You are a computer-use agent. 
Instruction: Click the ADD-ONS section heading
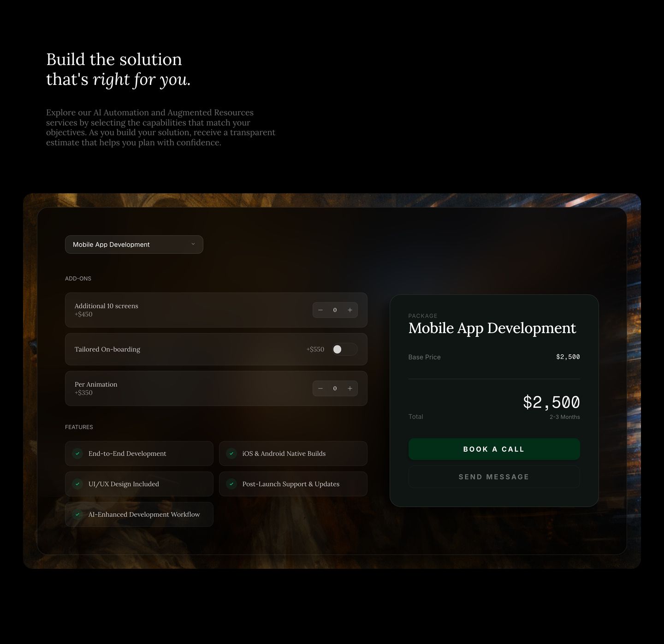[x=78, y=279]
